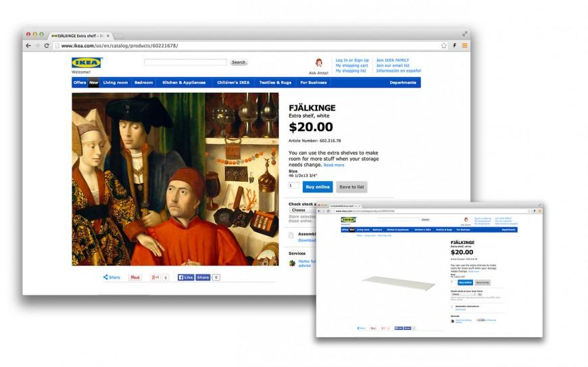The image size is (588, 367).
Task: Open the Ask Anna assistant icon
Action: point(319,63)
